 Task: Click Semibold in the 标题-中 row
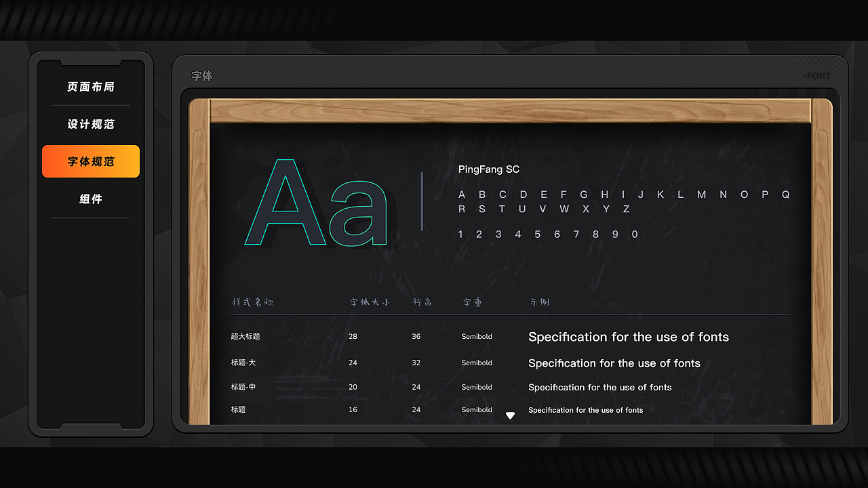(x=477, y=387)
